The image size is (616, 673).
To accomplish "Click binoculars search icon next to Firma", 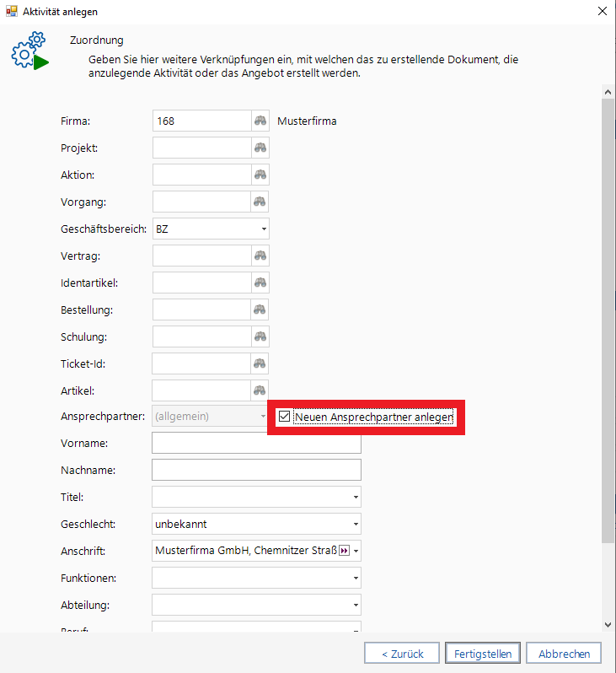I will 260,121.
